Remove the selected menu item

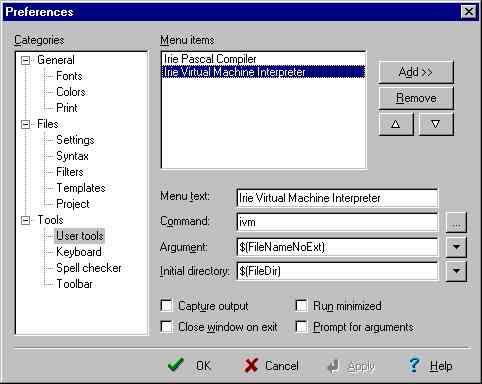[416, 98]
